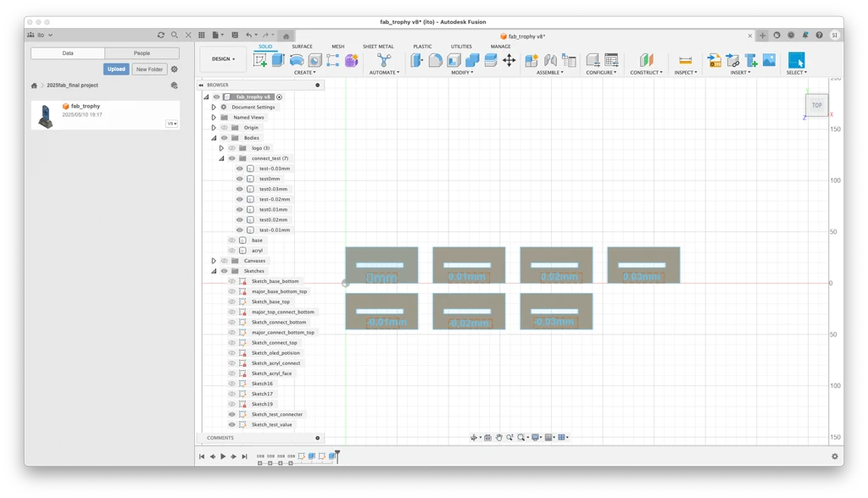
Task: Play the timeline
Action: [223, 456]
